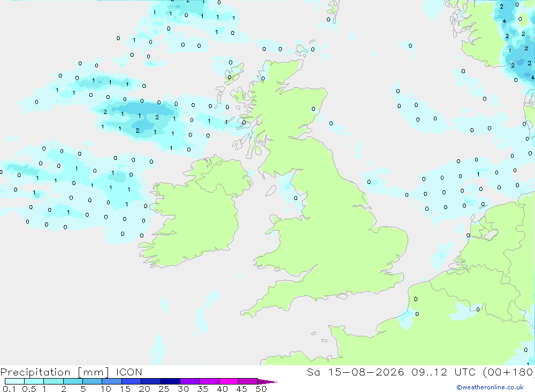Image resolution: width=535 pixels, height=392 pixels.
Task: Click the '0.1' legend scale label
Action: pyautogui.click(x=9, y=389)
